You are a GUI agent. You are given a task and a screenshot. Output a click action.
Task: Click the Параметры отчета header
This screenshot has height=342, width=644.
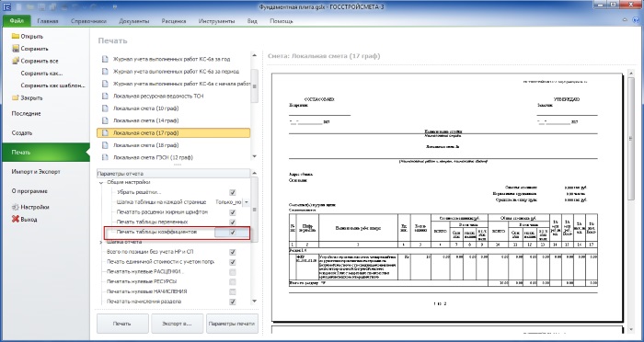[173, 173]
